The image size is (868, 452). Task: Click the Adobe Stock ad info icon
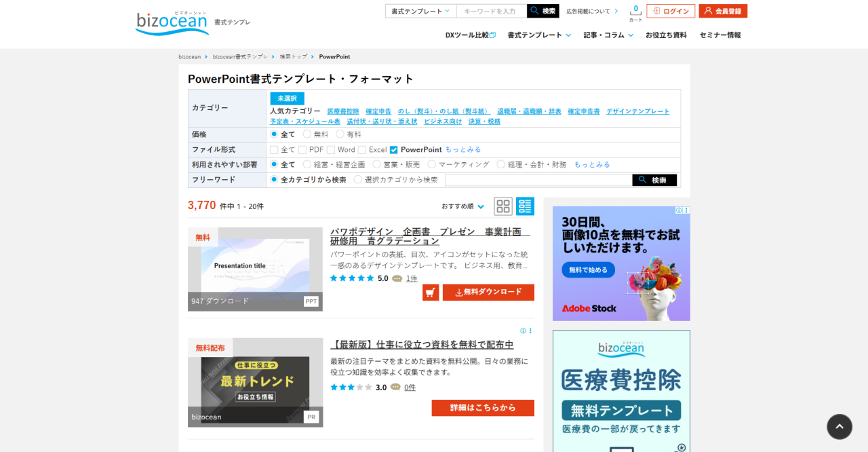679,210
